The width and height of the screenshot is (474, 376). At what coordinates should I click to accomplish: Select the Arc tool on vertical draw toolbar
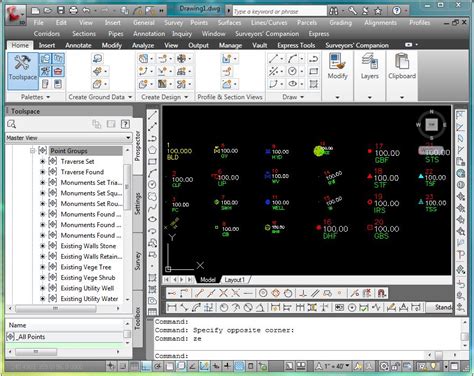pos(152,173)
